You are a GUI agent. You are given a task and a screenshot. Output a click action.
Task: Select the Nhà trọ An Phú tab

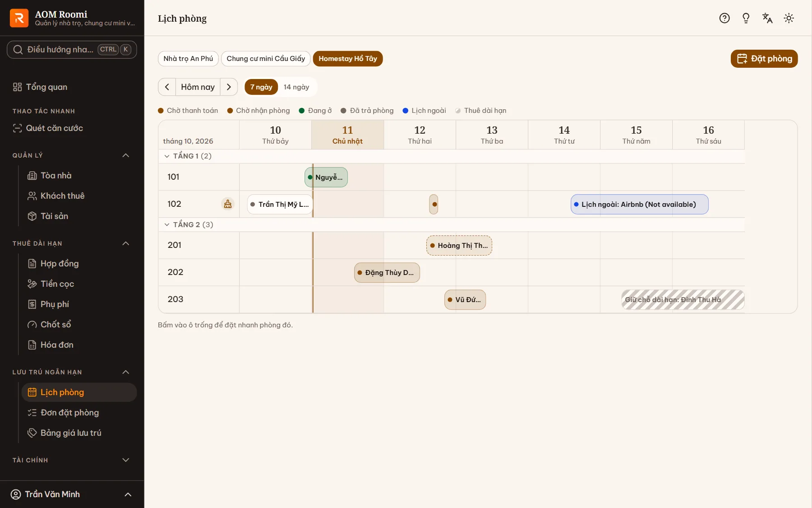[188, 59]
